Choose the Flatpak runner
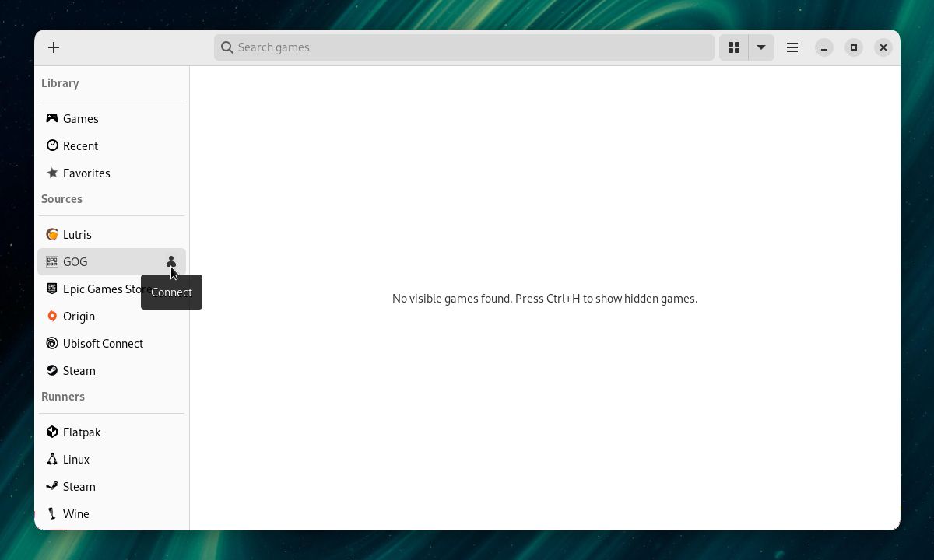 pos(111,432)
